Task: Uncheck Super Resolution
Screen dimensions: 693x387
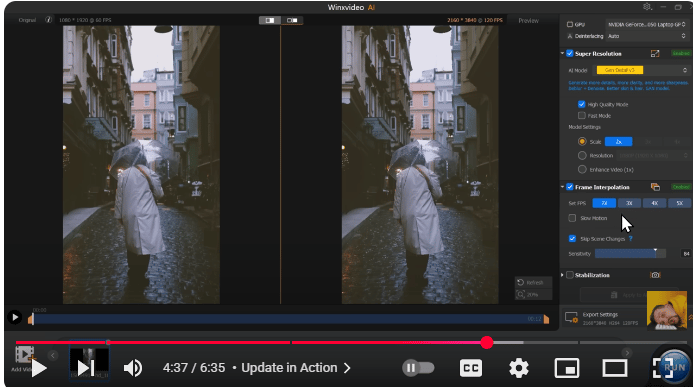Action: click(570, 53)
